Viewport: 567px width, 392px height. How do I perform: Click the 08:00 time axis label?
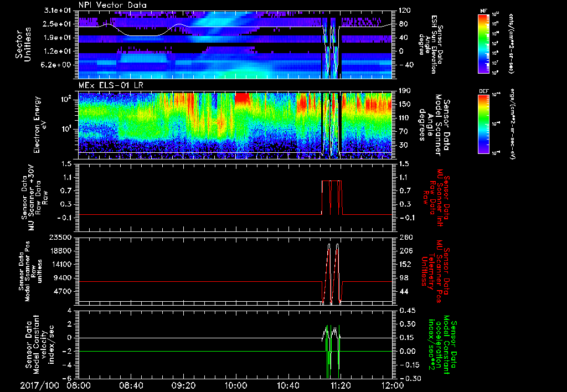pos(79,385)
